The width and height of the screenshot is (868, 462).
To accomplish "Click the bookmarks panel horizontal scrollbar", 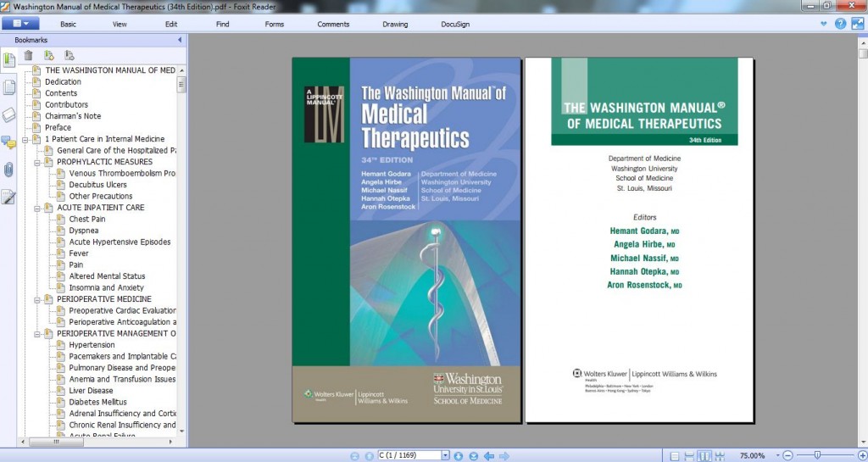I will (56, 443).
